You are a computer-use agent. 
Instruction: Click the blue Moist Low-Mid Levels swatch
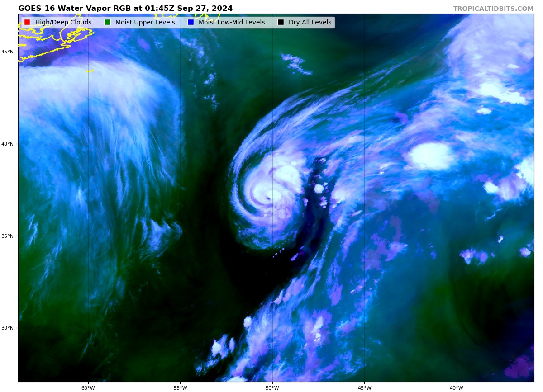click(191, 22)
